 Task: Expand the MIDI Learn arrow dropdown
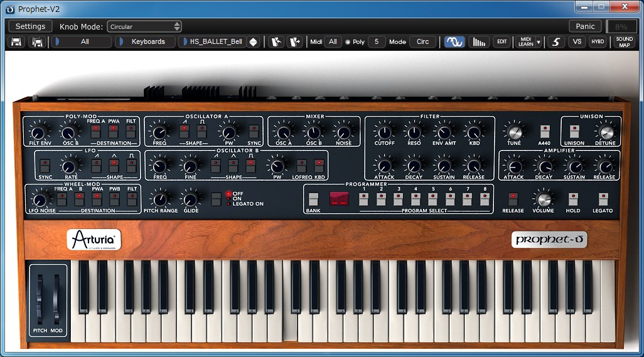[539, 42]
